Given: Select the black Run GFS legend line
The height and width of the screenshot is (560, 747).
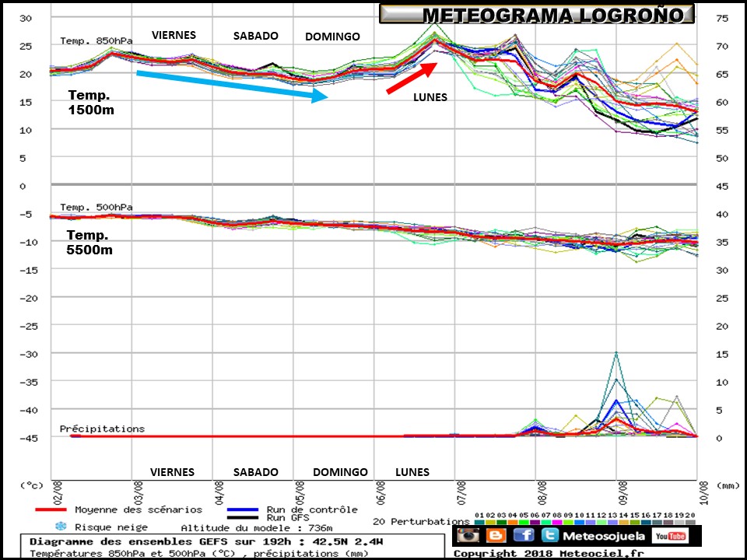Looking at the screenshot, I should click(x=243, y=517).
